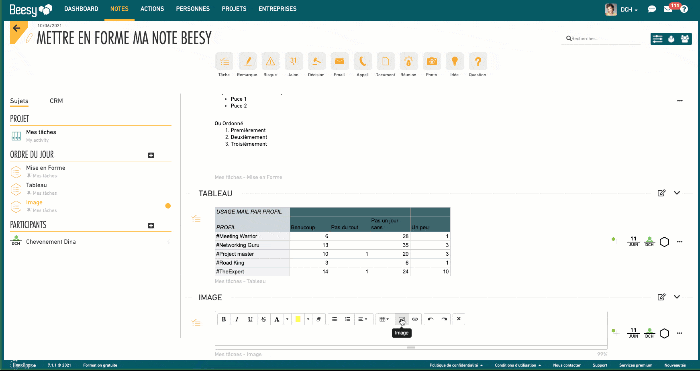Select the Appel phone icon
Screen dimensions: 700x371
click(362, 61)
